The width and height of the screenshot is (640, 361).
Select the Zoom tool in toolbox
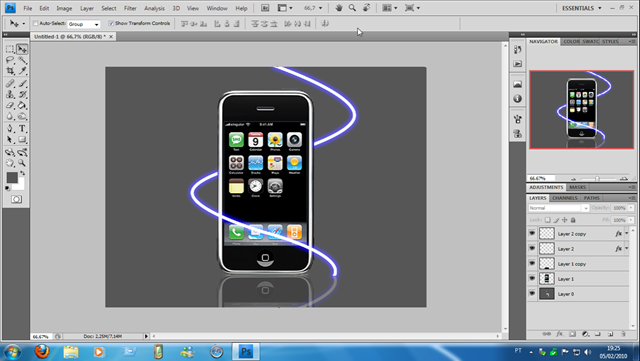coord(22,163)
